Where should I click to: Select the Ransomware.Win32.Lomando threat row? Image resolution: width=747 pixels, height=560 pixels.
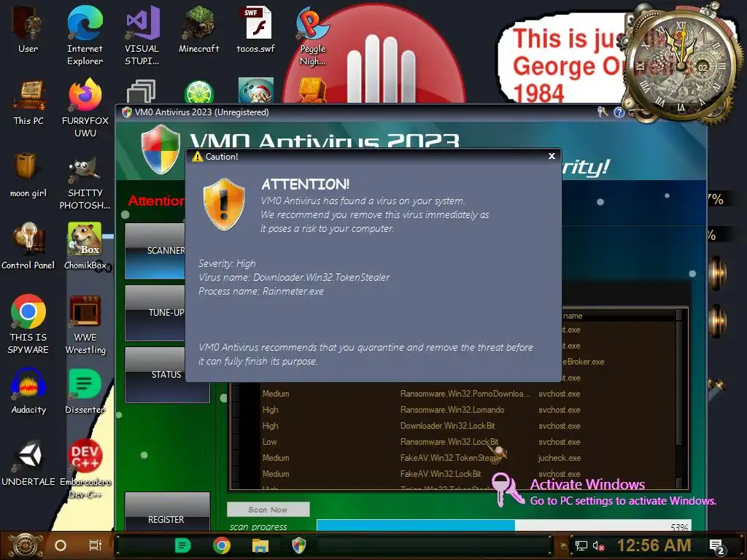tap(455, 410)
